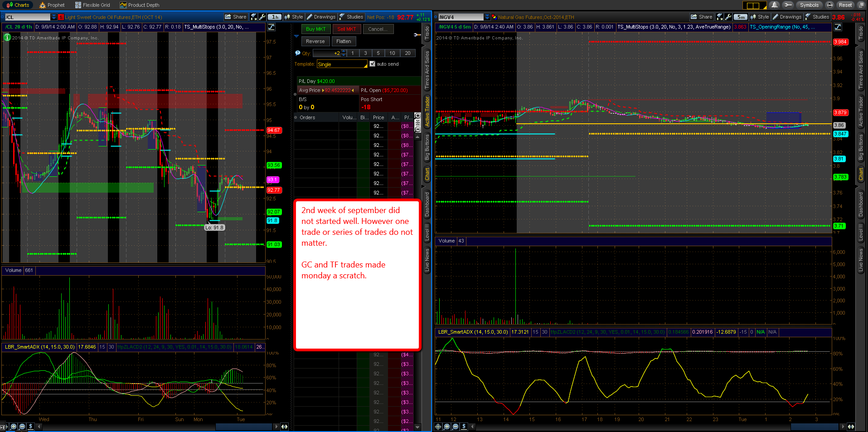Open the /NGV4 symbol dropdown arrow
The width and height of the screenshot is (868, 432).
coord(487,17)
